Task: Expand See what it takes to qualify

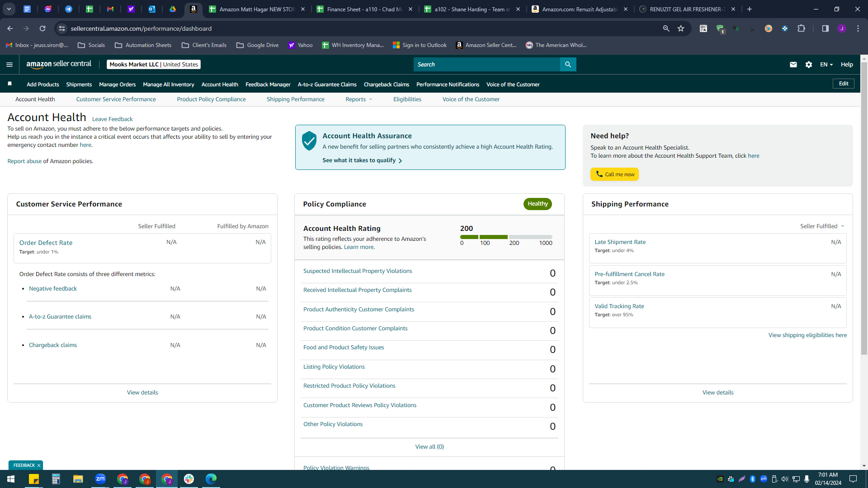Action: coord(362,160)
